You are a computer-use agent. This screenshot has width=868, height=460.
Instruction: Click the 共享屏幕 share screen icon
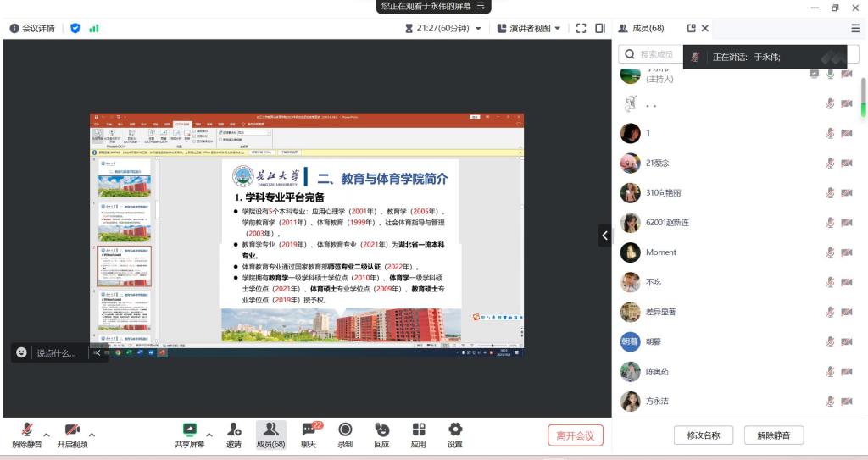coord(190,430)
